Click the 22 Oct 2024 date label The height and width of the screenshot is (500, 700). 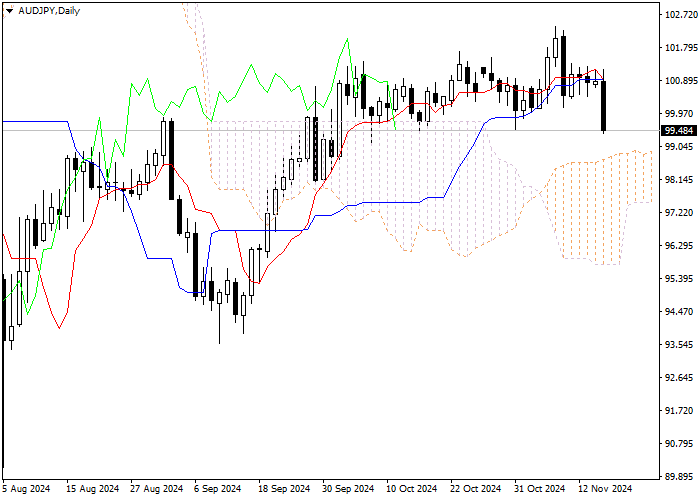[475, 489]
